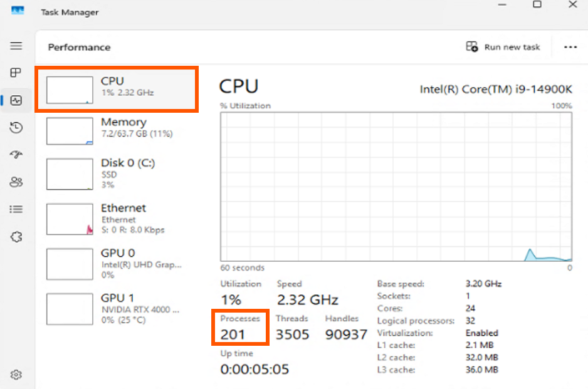The image size is (588, 389).
Task: Click the CPU utilization graph area
Action: tap(396, 187)
